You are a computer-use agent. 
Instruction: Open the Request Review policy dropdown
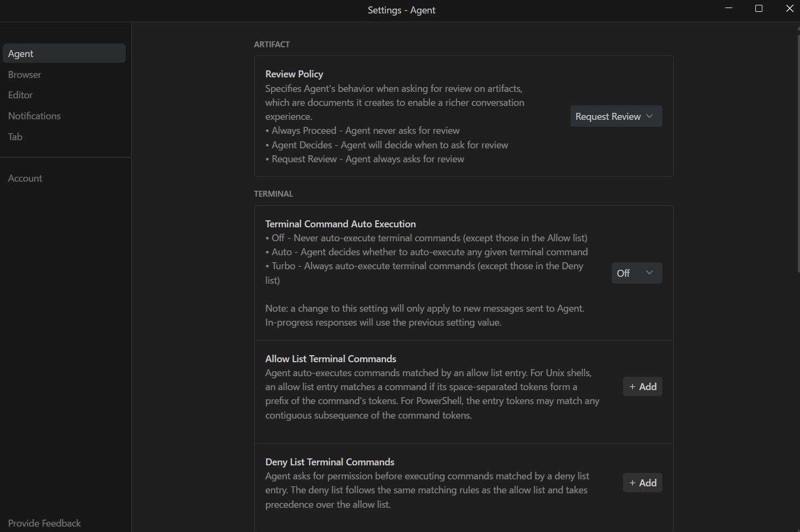(616, 117)
